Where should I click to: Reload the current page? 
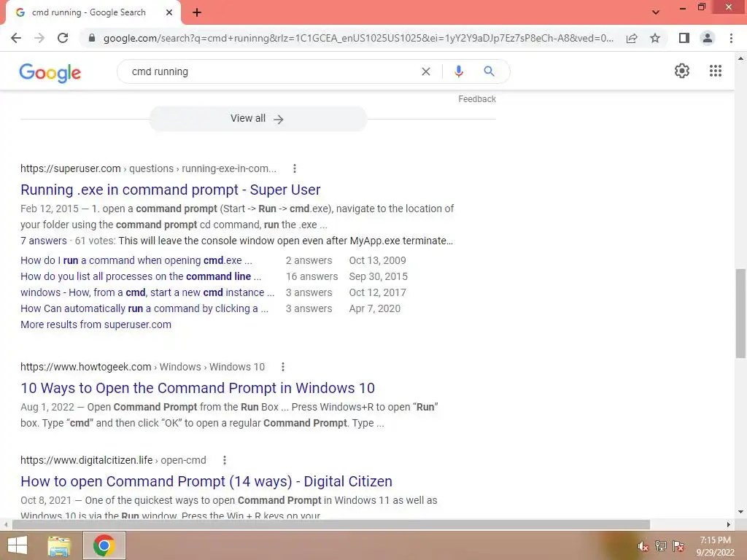tap(63, 38)
